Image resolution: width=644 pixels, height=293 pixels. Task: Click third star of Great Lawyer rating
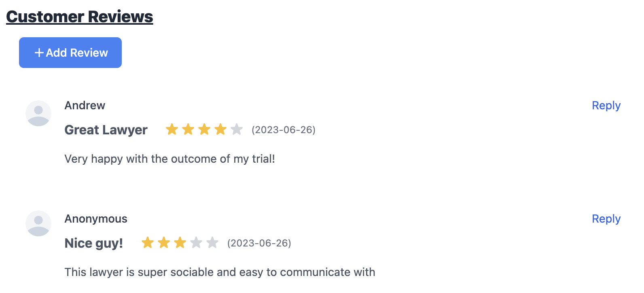(204, 130)
